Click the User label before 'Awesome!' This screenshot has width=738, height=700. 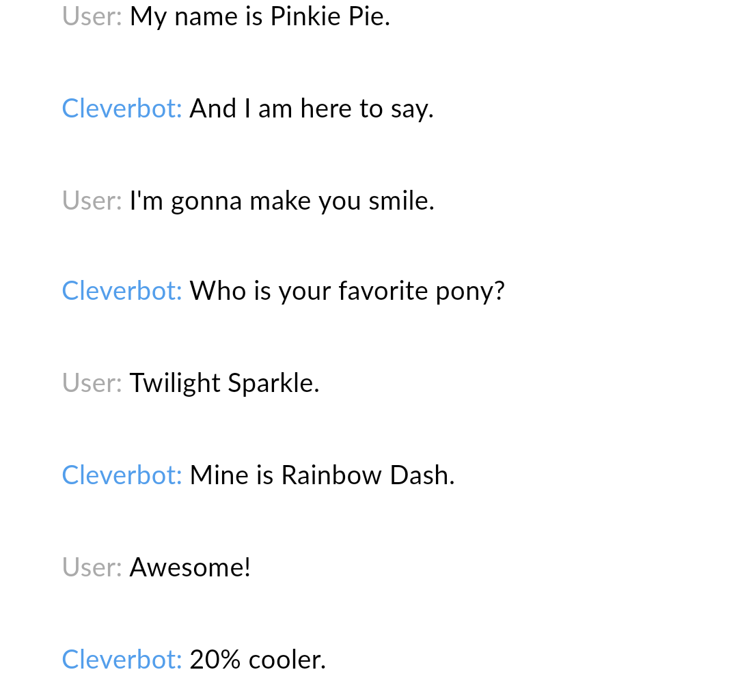tap(92, 568)
